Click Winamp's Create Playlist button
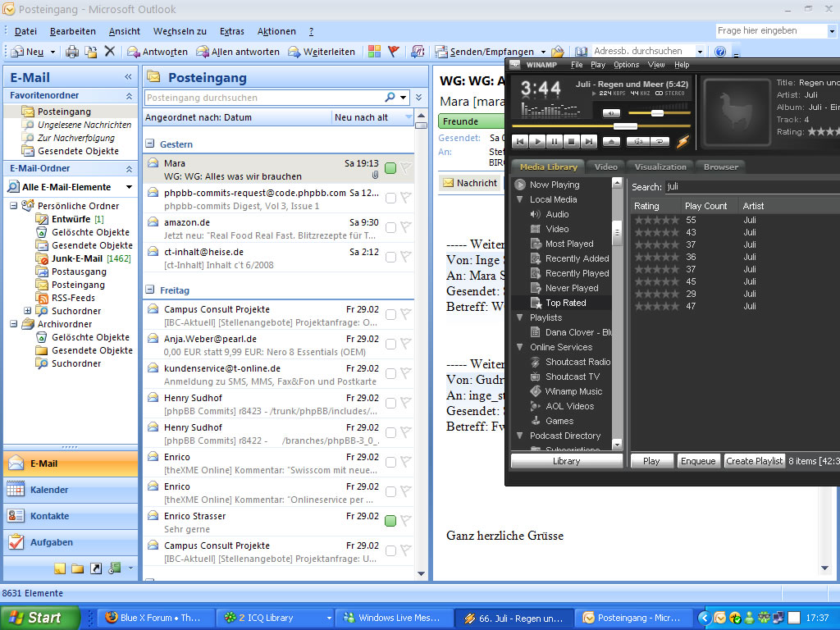This screenshot has height=630, width=840. (754, 461)
